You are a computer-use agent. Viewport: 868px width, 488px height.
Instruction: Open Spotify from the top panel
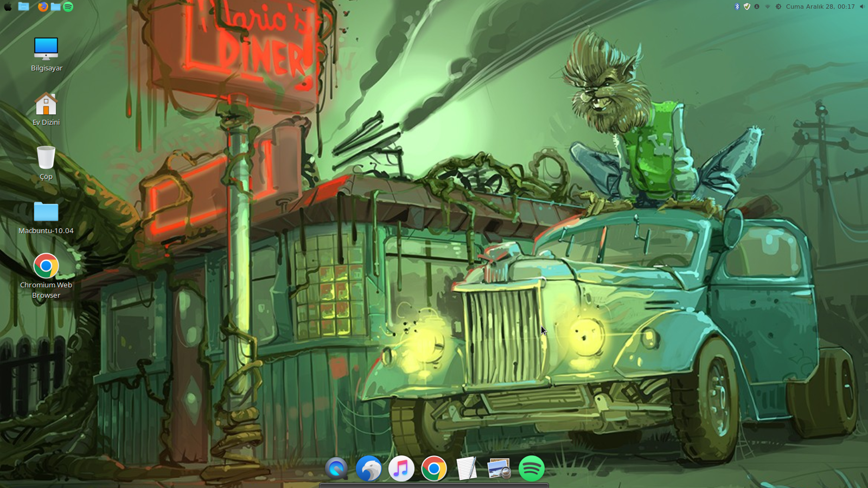point(68,7)
